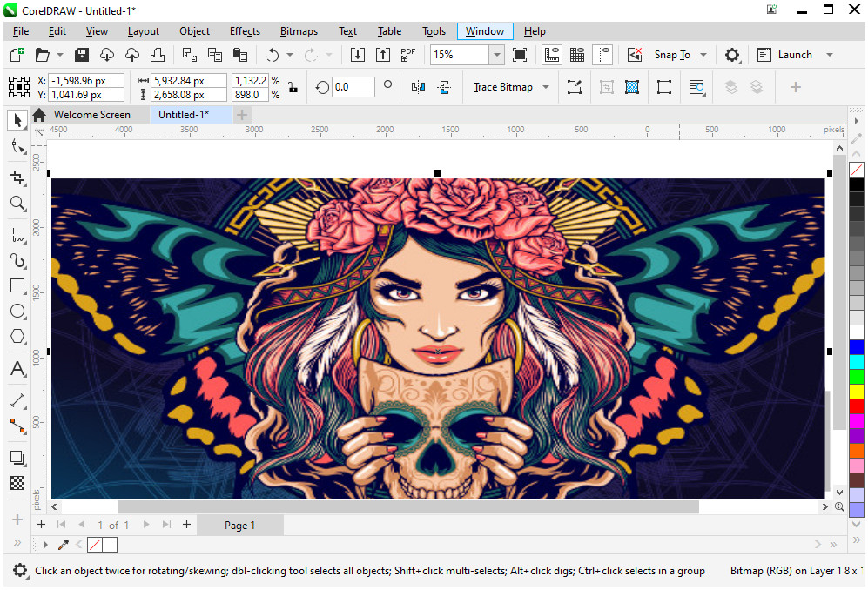Open the Window menu
This screenshot has height=590, width=868.
tap(485, 31)
